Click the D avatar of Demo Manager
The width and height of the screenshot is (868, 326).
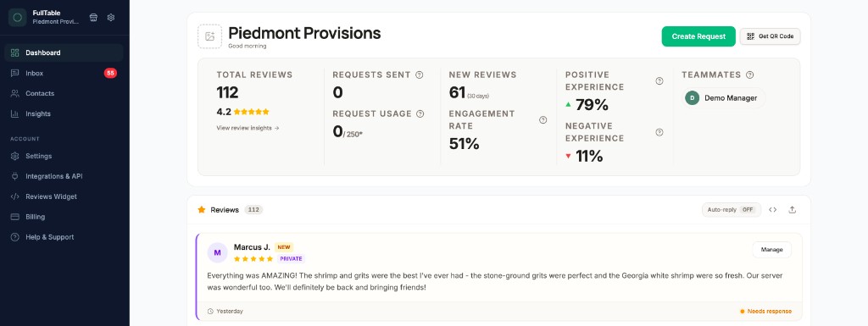[x=692, y=98]
